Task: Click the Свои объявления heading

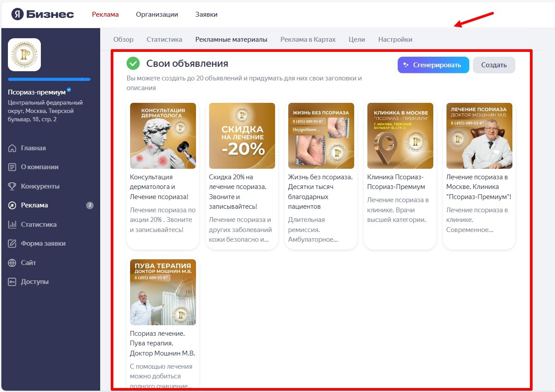Action: [187, 63]
